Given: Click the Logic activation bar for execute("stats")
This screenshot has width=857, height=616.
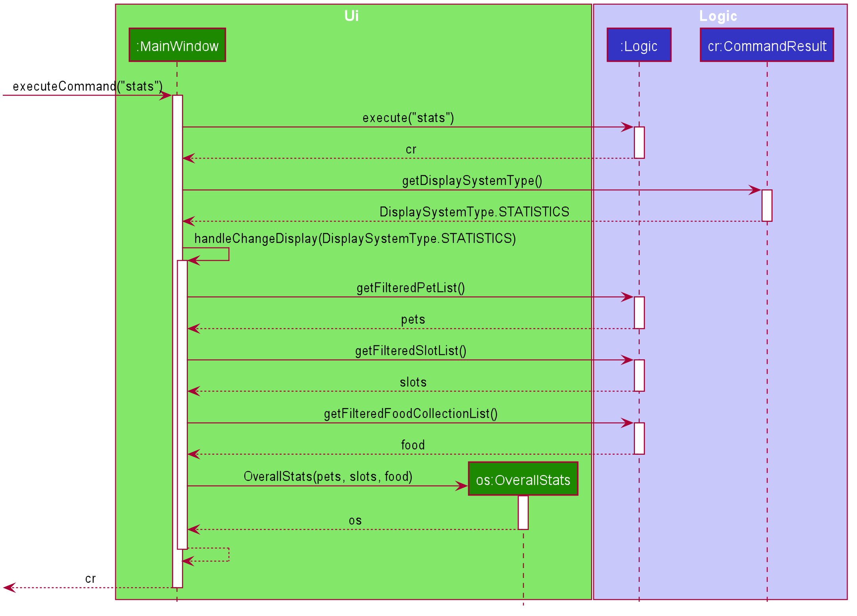Looking at the screenshot, I should coord(639,143).
